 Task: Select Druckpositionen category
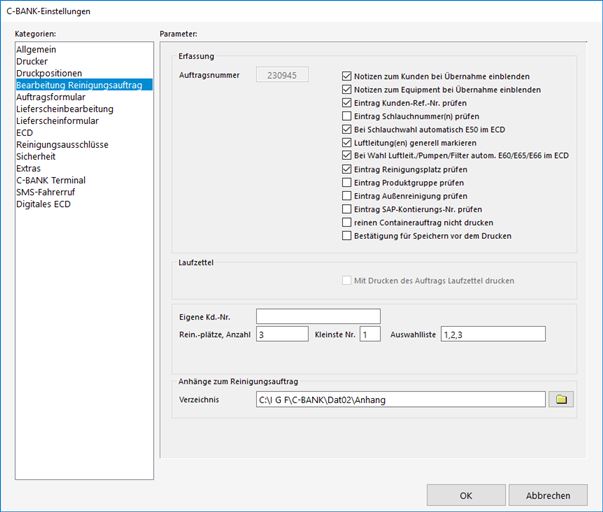pyautogui.click(x=49, y=74)
